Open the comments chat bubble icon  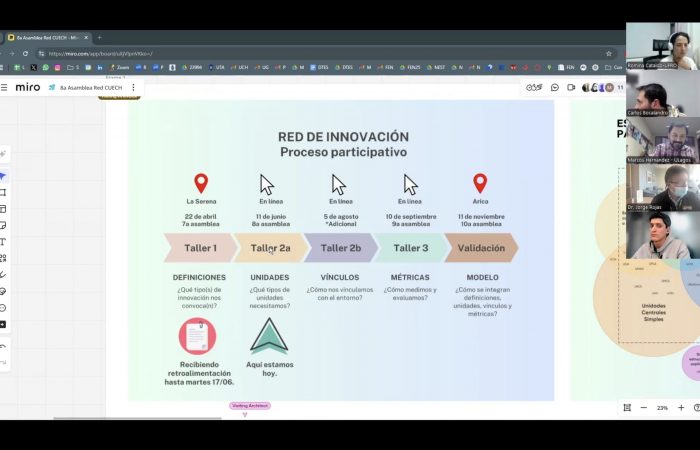coord(555,87)
